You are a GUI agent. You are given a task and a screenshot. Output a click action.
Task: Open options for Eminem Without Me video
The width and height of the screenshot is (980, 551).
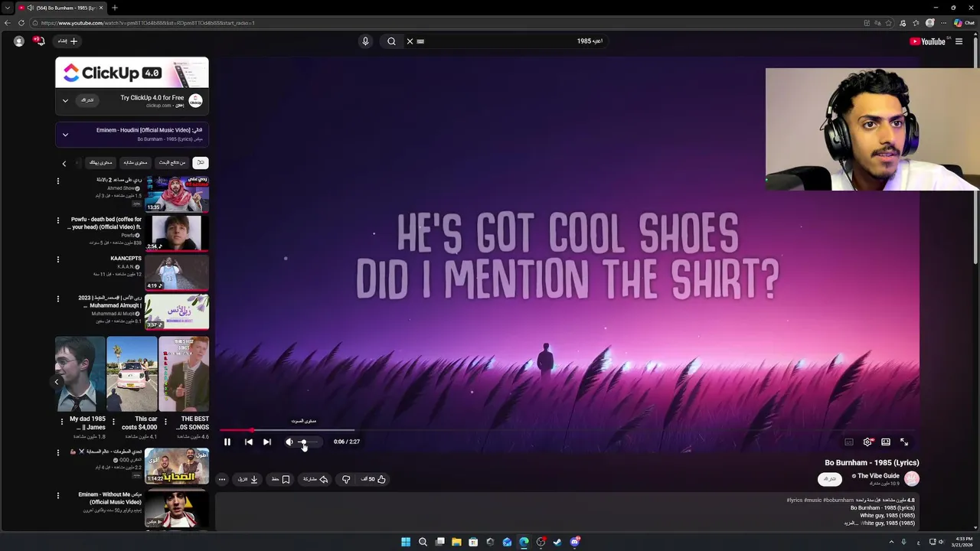pos(57,496)
